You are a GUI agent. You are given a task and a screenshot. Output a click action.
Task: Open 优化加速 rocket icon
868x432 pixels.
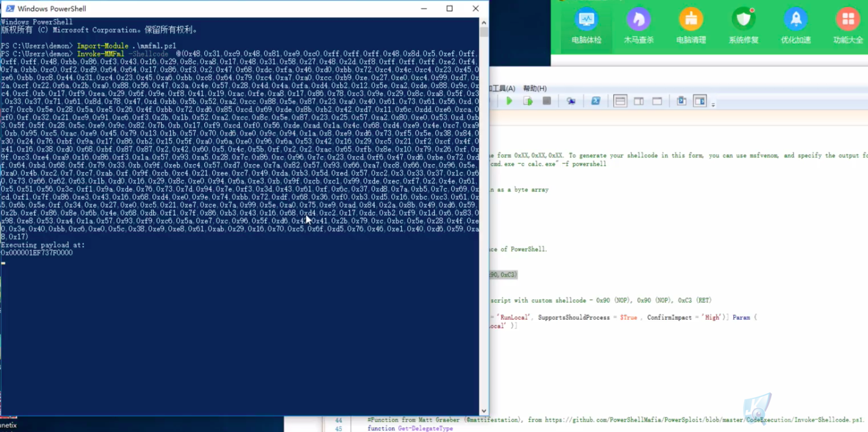pos(796,27)
